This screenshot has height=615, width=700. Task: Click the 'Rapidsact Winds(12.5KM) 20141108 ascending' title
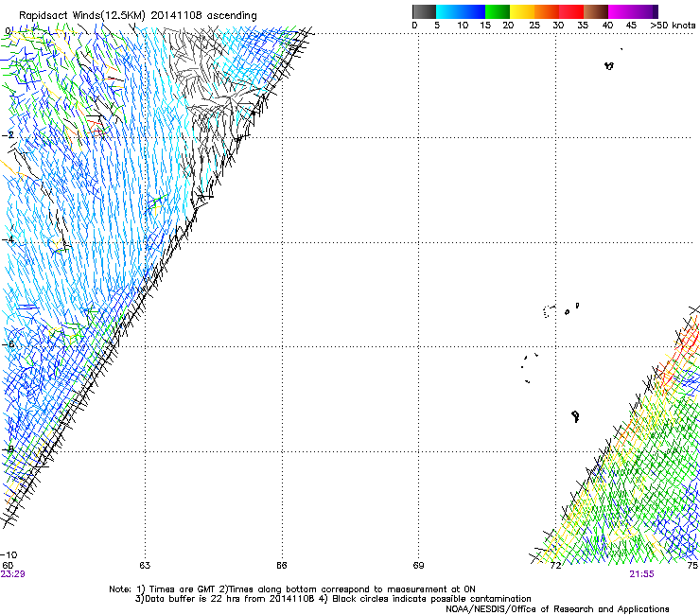tap(138, 15)
